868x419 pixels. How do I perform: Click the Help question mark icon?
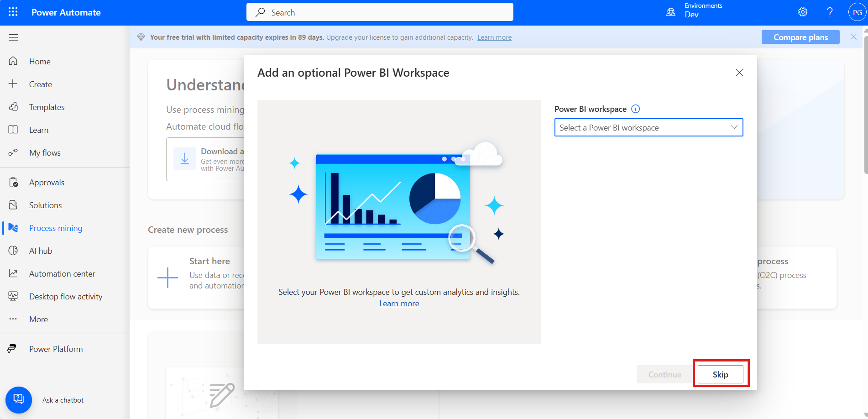[830, 12]
